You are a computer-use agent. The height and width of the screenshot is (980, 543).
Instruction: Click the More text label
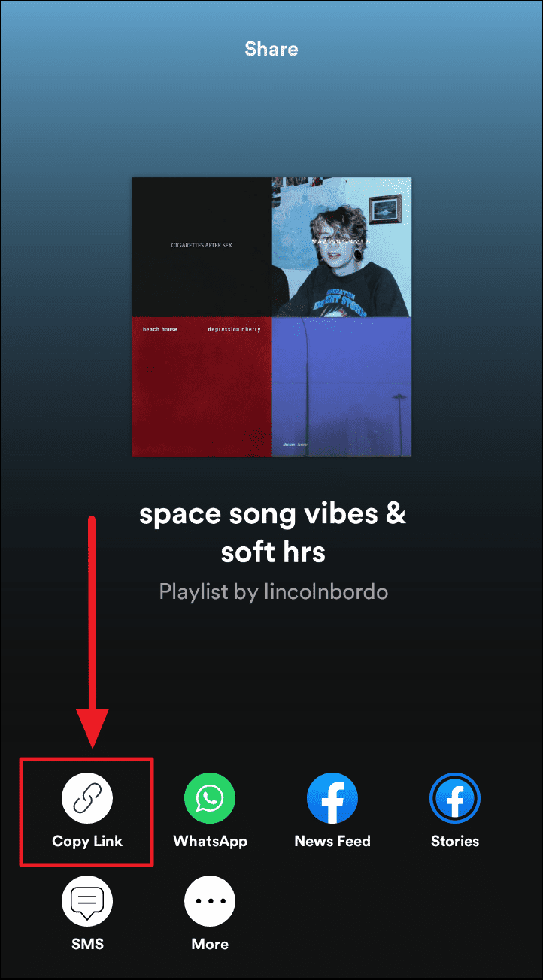click(x=210, y=944)
